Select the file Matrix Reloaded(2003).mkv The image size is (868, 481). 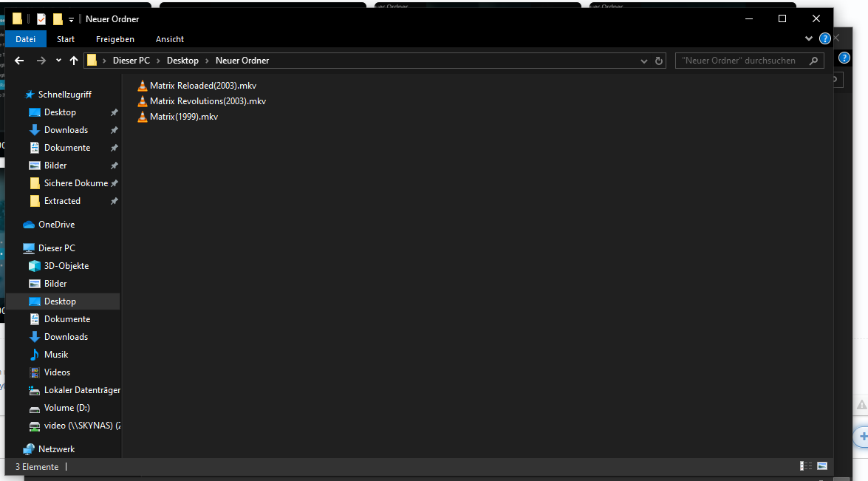[202, 86]
